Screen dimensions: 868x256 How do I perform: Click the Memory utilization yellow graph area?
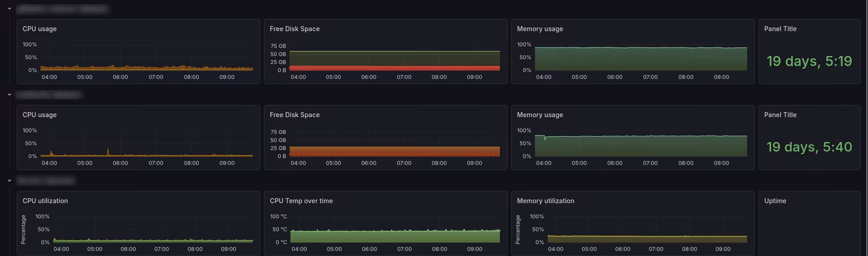point(647,239)
